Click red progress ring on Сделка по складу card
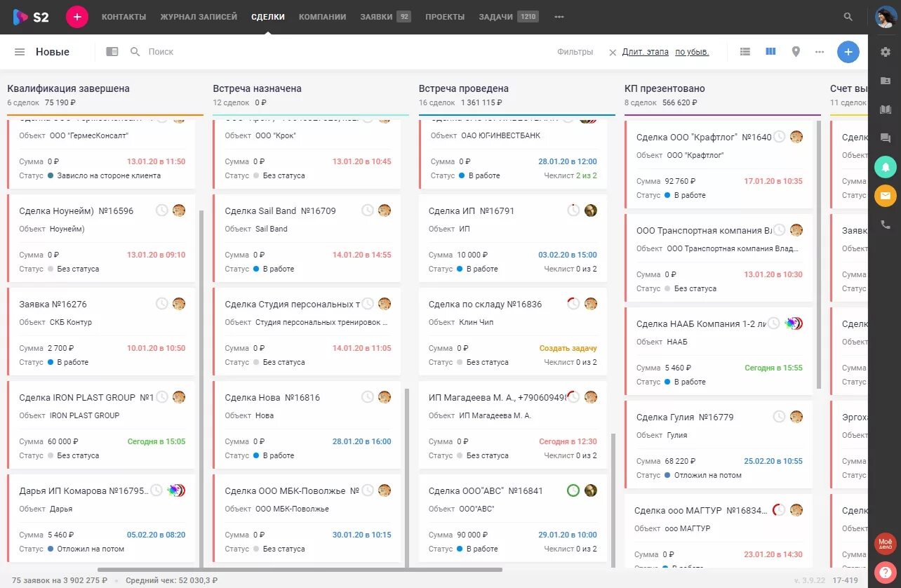 pos(573,304)
